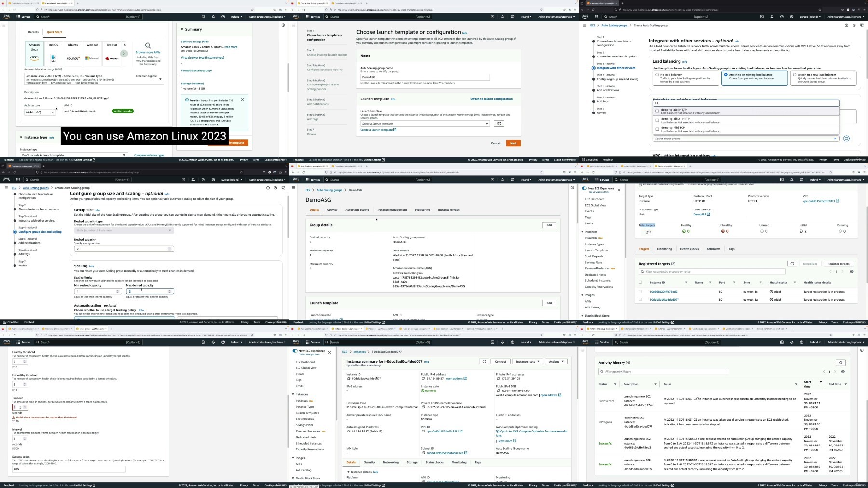Open the Automatic scaling tab of DemoASG
The image size is (868, 488).
pos(357,210)
